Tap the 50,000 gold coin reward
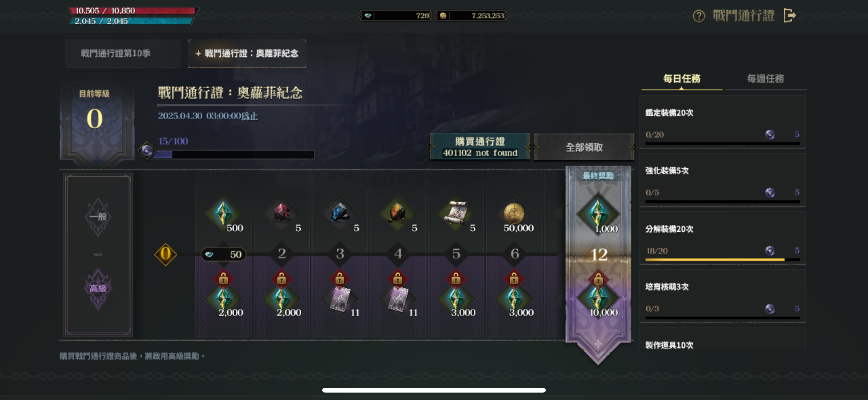This screenshot has width=868, height=400. pyautogui.click(x=514, y=213)
